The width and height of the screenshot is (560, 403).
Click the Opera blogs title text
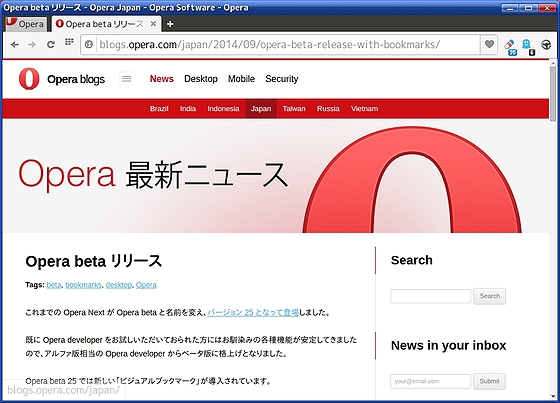click(76, 79)
